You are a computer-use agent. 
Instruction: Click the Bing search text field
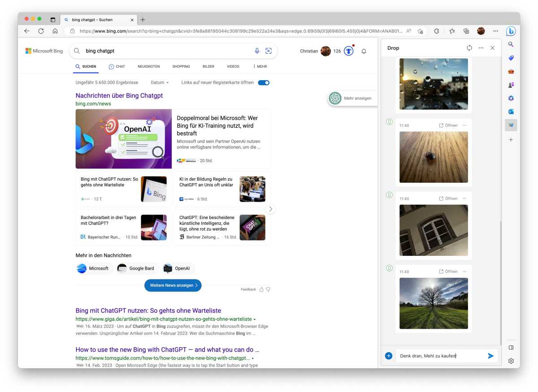point(166,51)
